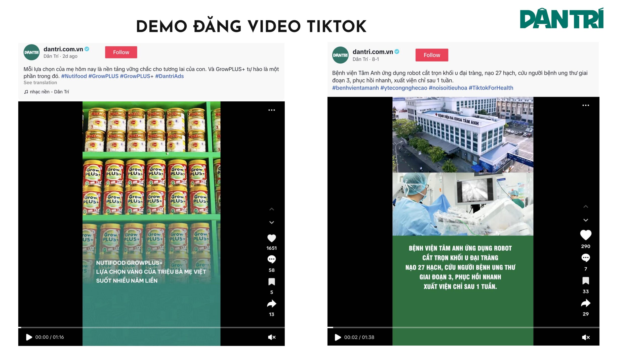Open the #TiktokForHealth hashtag
644x362 pixels.
tap(491, 88)
